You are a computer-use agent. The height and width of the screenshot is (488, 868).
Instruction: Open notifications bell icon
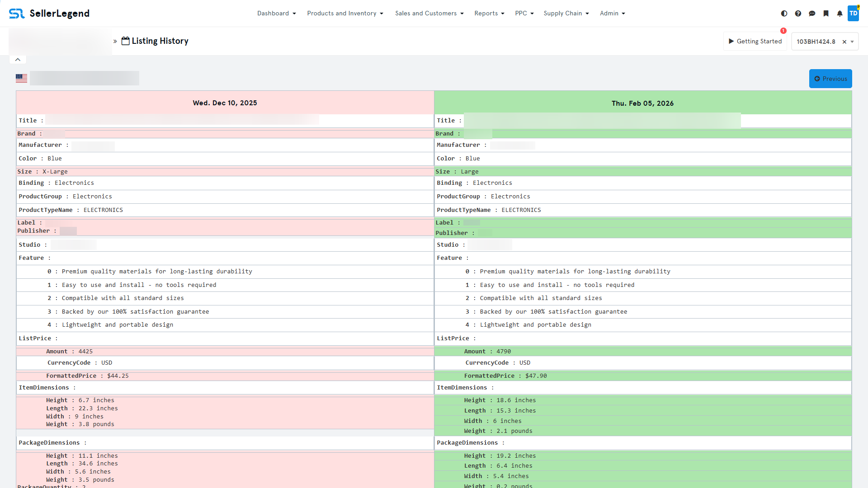click(x=840, y=14)
